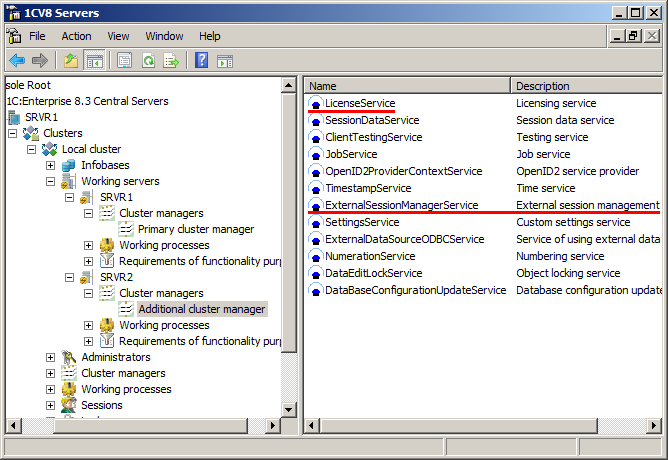668x460 pixels.
Task: Click the 1CV8 Servers title bar icon
Action: coord(14,13)
